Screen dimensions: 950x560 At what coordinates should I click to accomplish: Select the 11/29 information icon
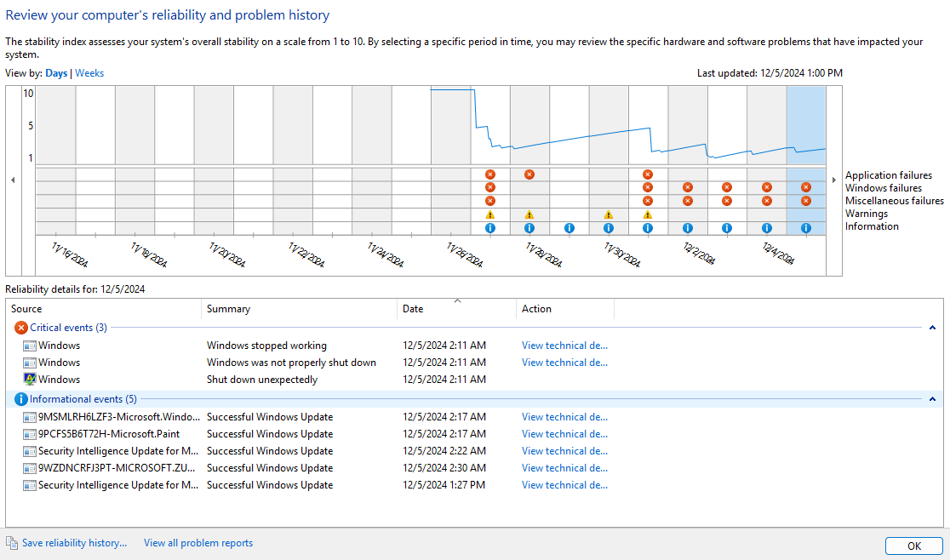tap(569, 228)
